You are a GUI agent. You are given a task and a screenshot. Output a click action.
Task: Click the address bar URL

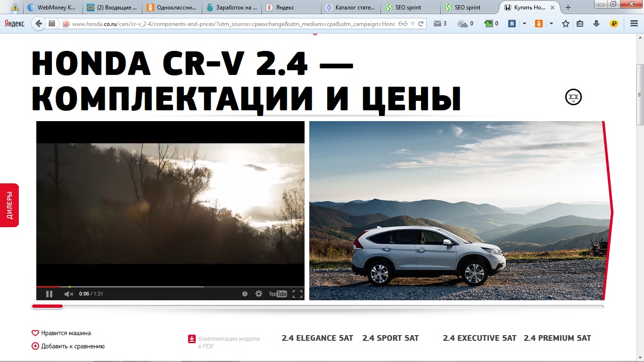(x=233, y=24)
